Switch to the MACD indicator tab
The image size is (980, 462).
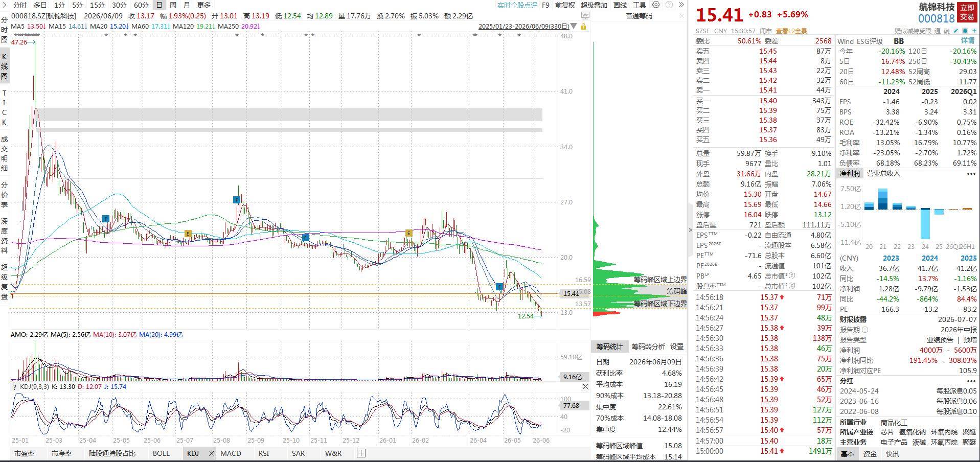[231, 453]
